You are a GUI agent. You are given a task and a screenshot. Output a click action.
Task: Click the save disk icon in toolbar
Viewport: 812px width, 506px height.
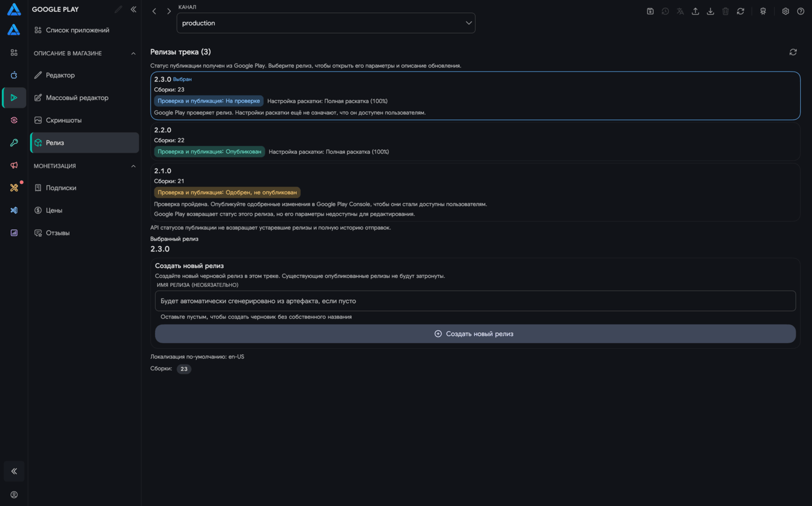tap(650, 11)
